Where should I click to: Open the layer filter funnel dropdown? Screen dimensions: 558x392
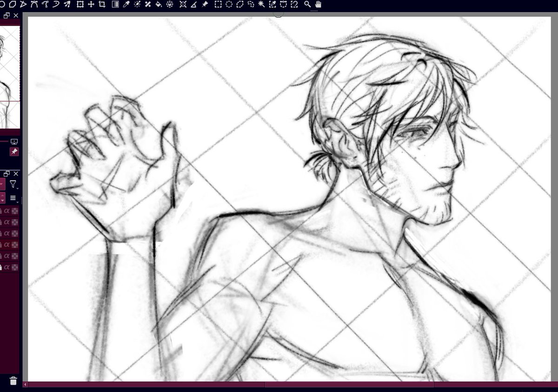click(13, 184)
